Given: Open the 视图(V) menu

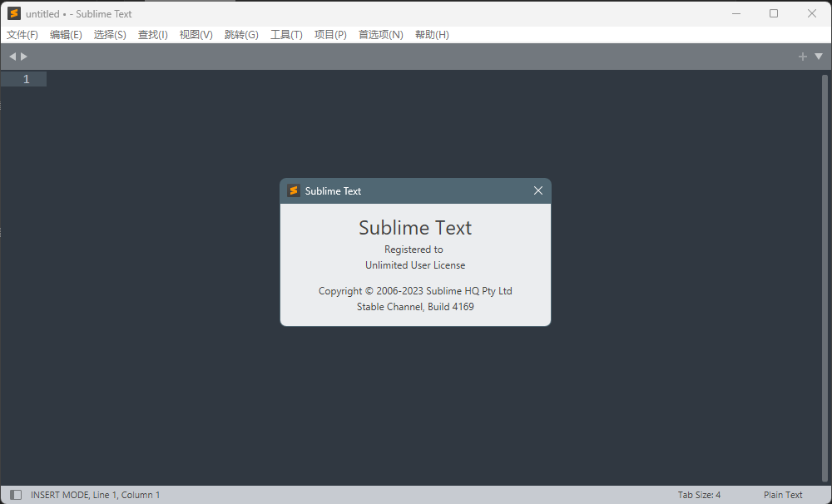Looking at the screenshot, I should click(196, 35).
